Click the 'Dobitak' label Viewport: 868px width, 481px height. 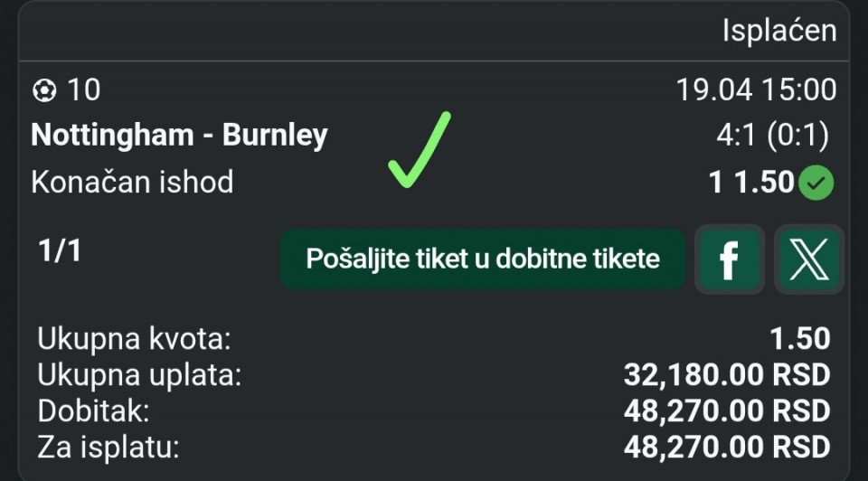93,410
